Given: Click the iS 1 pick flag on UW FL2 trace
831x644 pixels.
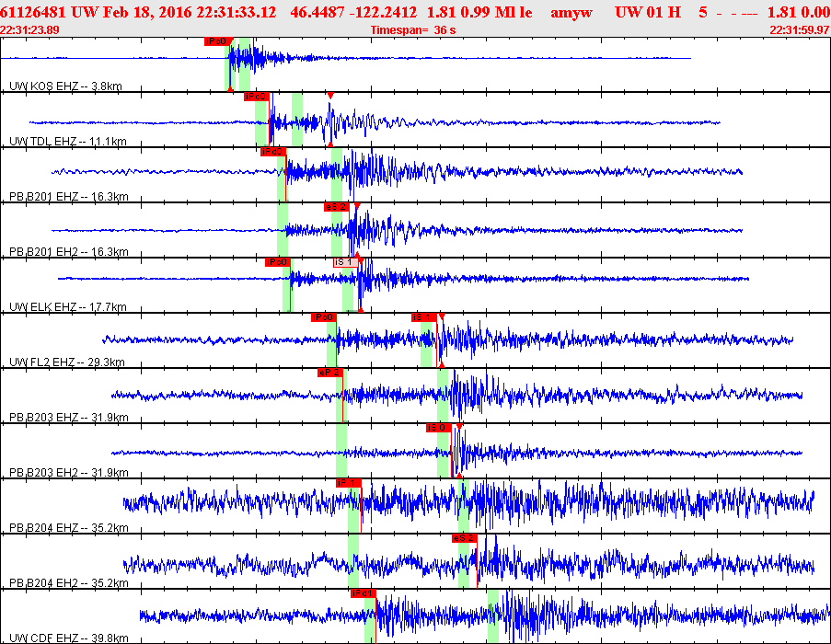Looking at the screenshot, I should 424,317.
